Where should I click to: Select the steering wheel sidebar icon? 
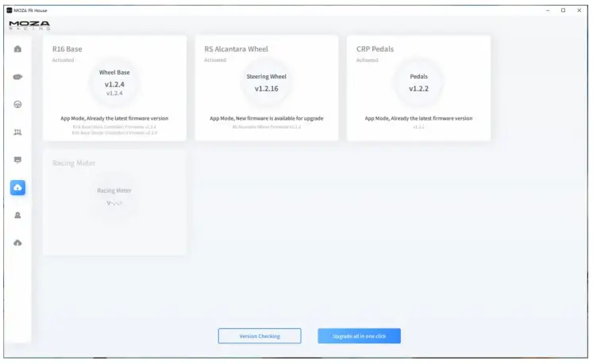click(17, 105)
